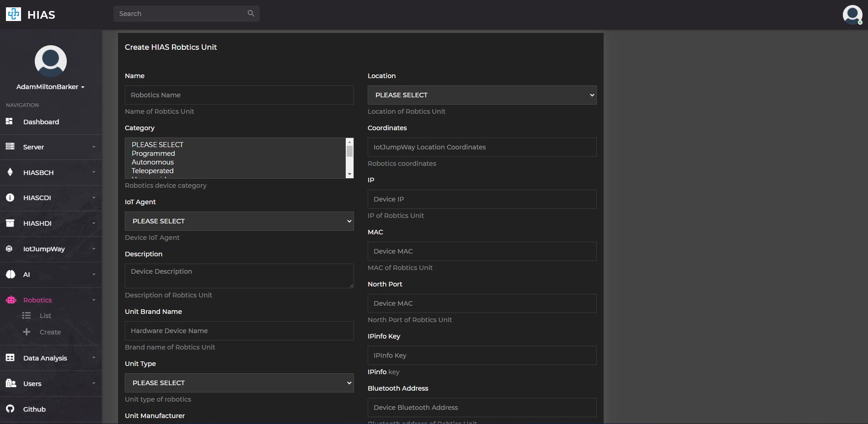Expand the IotJumpWay menu chevron

pyautogui.click(x=94, y=249)
